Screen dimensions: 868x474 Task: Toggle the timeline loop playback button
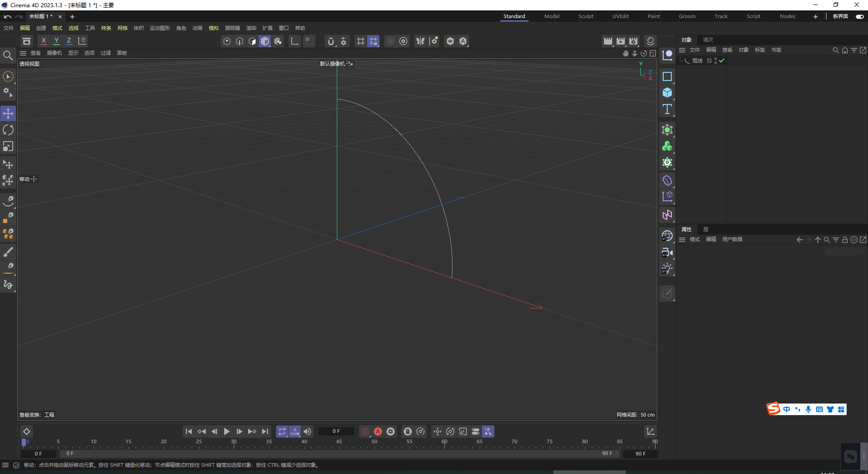coord(282,431)
